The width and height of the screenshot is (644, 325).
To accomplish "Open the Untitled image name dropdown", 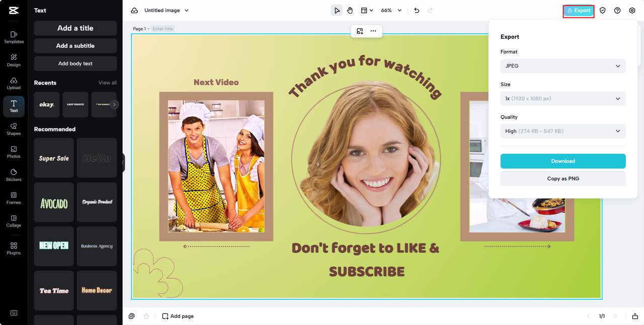I will pos(167,11).
